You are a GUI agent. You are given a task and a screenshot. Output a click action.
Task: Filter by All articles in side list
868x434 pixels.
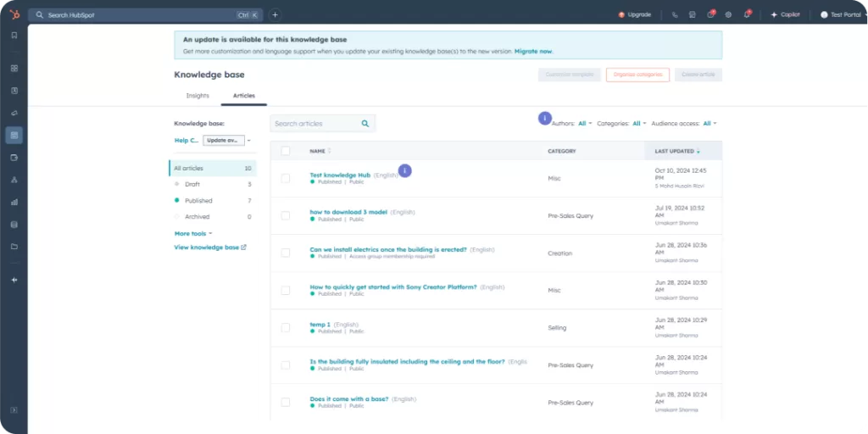213,169
